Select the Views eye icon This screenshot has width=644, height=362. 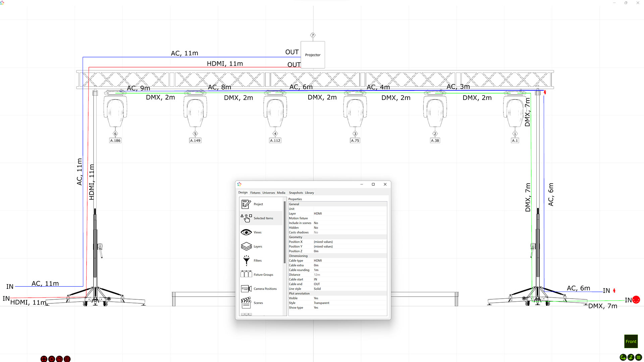tap(246, 232)
